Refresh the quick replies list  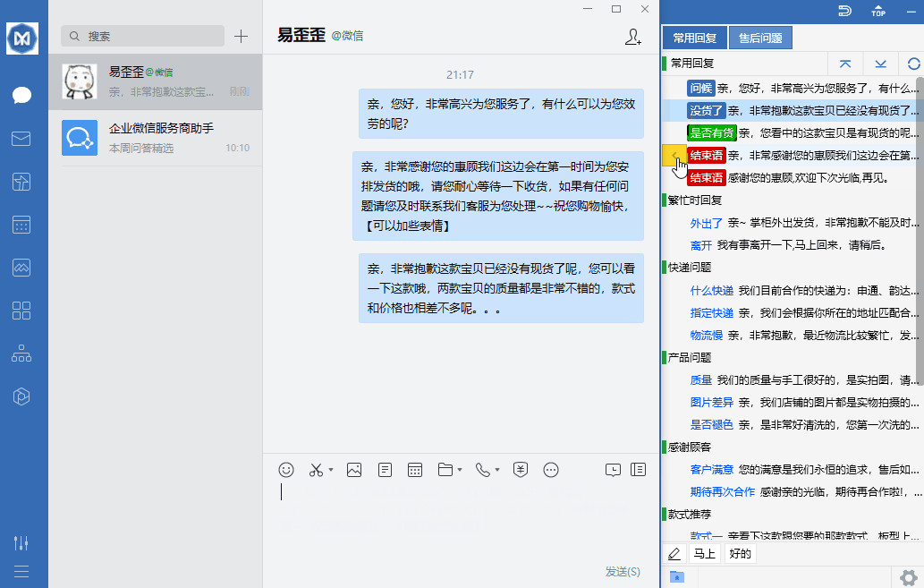pos(911,64)
